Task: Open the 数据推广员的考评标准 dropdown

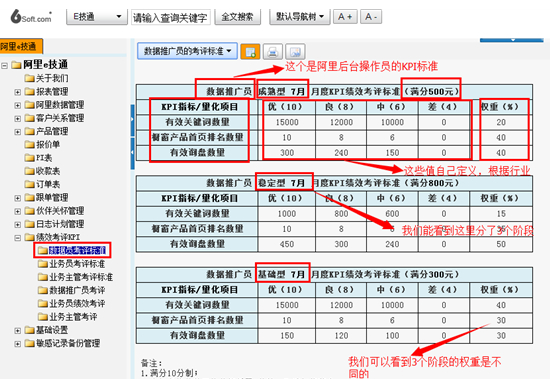Action: coord(187,51)
